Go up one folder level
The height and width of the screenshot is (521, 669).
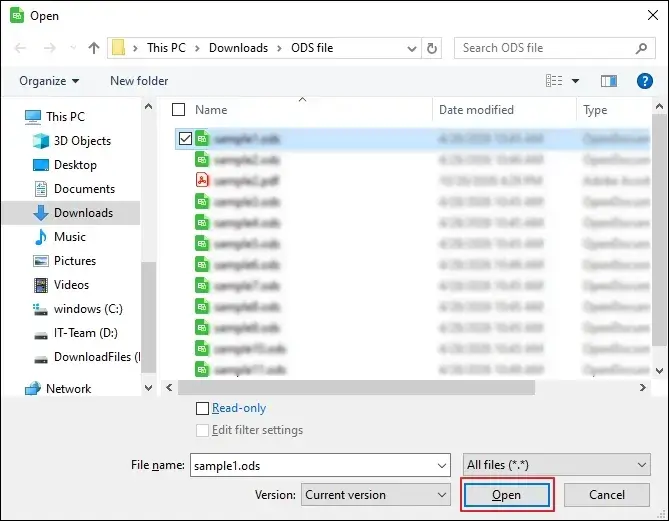[x=93, y=48]
